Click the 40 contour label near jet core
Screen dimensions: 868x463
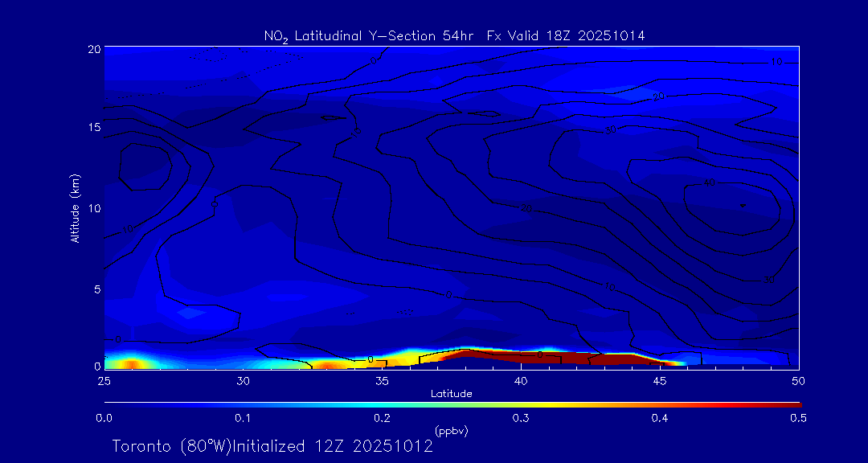tap(709, 183)
